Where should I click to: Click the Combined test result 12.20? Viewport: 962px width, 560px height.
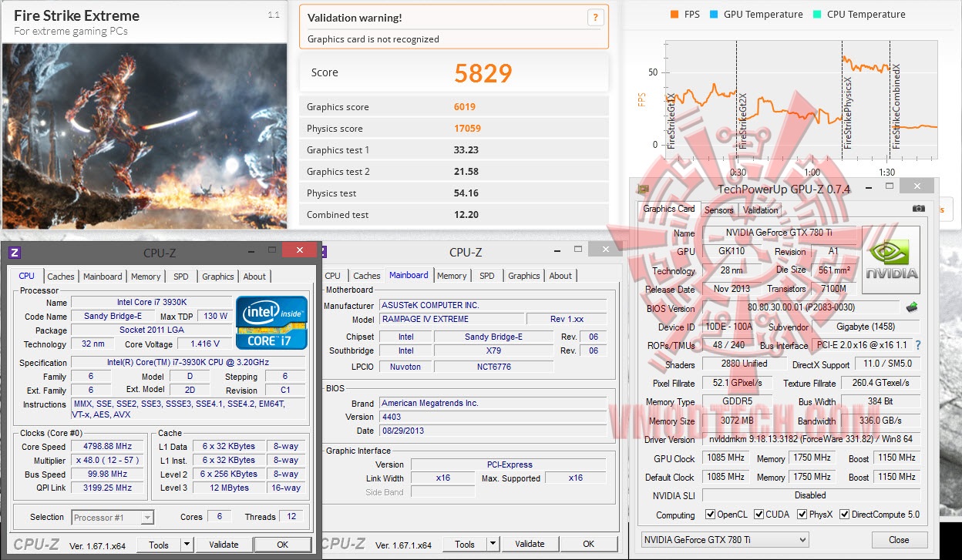click(466, 215)
